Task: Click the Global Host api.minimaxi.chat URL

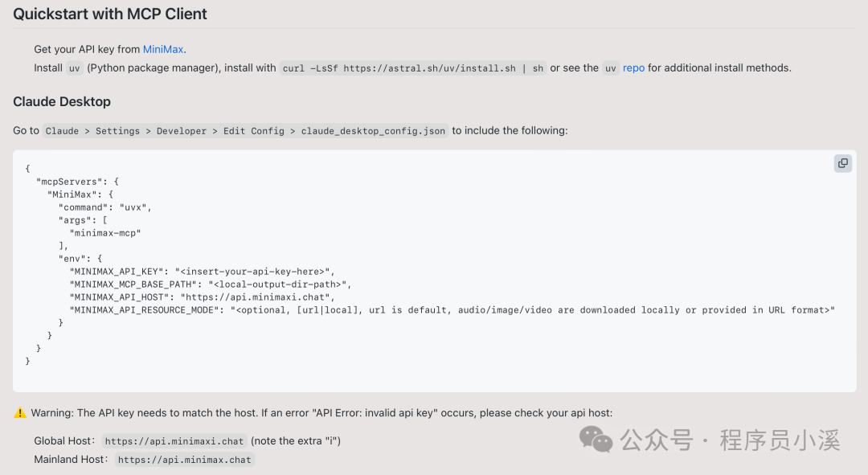Action: [x=174, y=441]
